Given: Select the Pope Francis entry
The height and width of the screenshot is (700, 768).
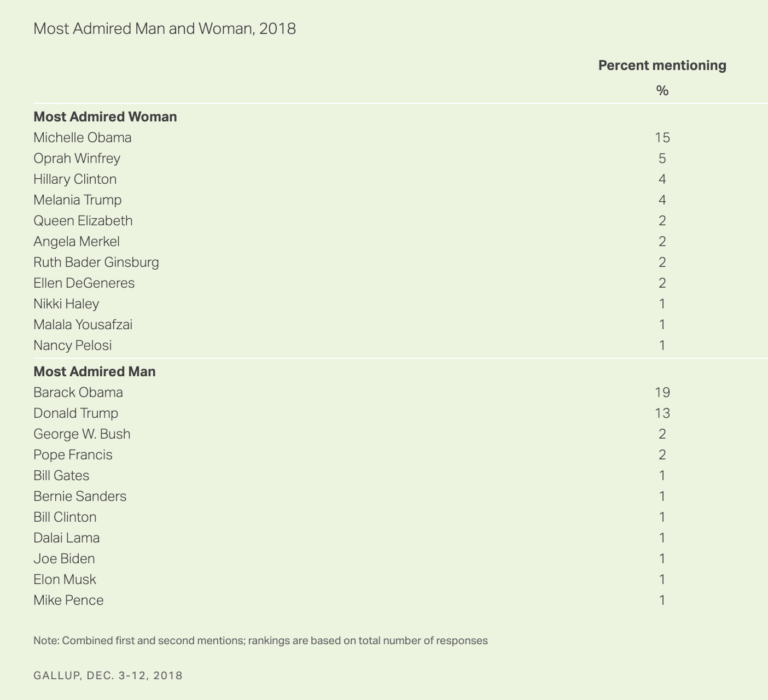Looking at the screenshot, I should tap(73, 454).
